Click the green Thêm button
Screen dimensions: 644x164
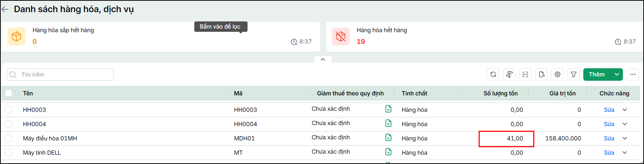[597, 74]
